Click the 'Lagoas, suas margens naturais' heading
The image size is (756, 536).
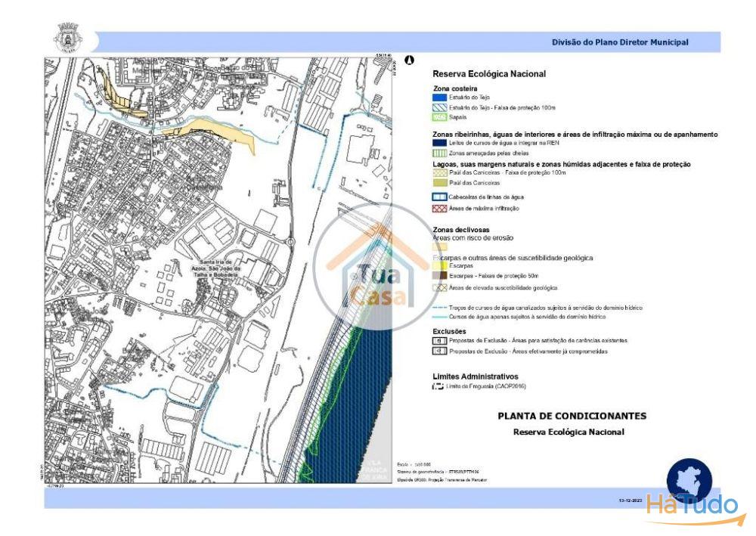(x=561, y=164)
